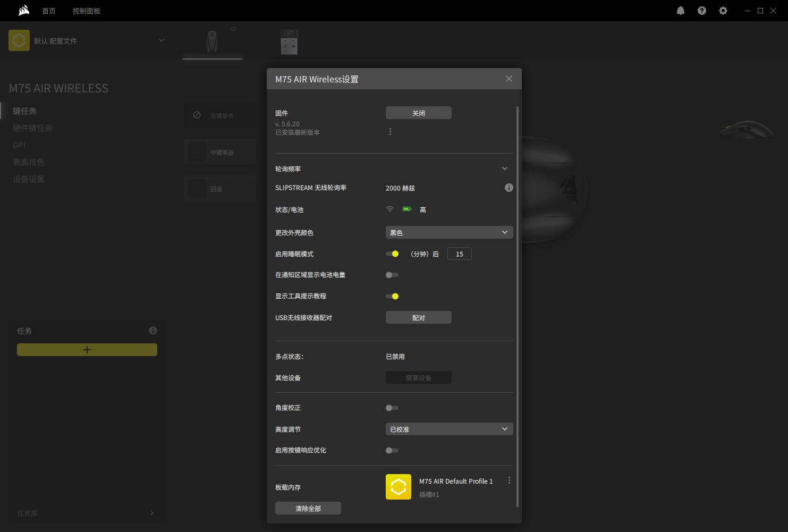Screen dimensions: 788x532
Task: Disable the sleep mode toggle
Action: pyautogui.click(x=392, y=254)
